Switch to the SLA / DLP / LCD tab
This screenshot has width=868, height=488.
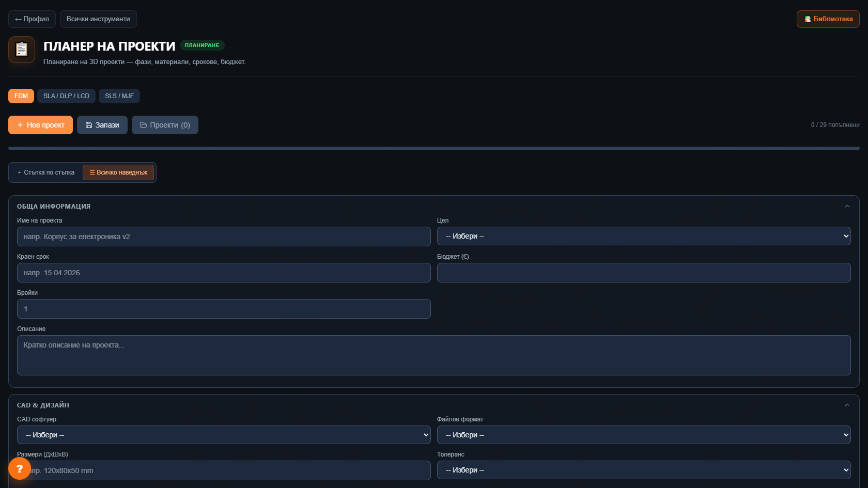[66, 96]
